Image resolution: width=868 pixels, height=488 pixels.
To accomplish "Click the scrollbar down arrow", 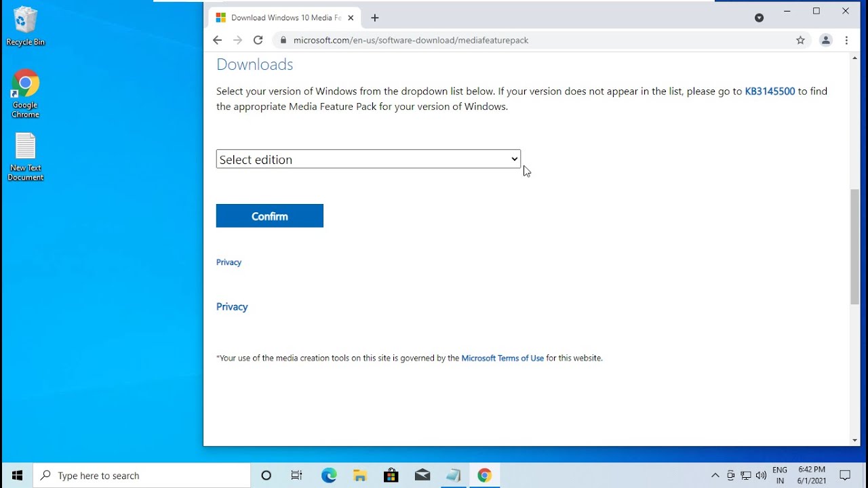I will point(854,441).
